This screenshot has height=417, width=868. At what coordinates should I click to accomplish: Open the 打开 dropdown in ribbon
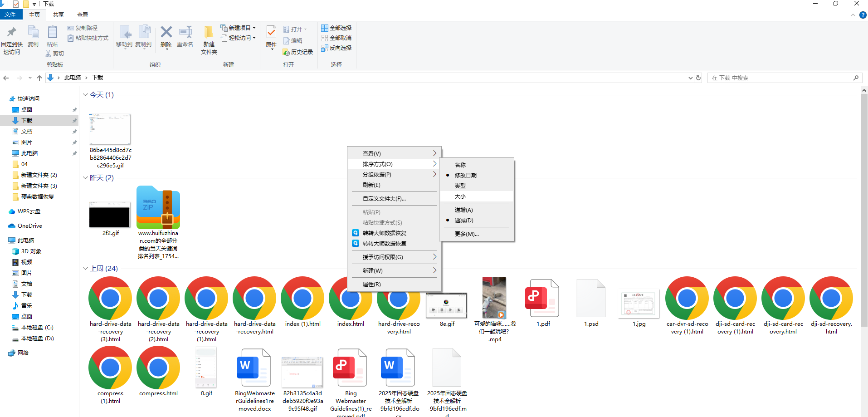[x=295, y=29]
